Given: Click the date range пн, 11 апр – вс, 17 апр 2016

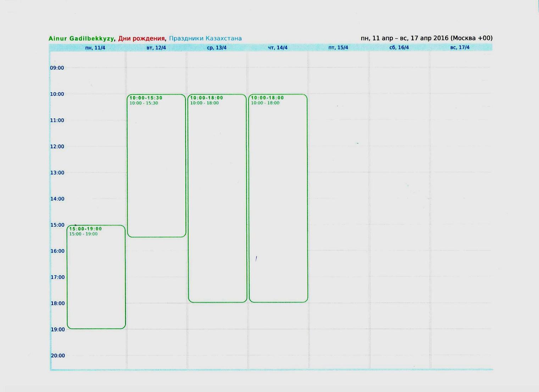Looking at the screenshot, I should (405, 38).
